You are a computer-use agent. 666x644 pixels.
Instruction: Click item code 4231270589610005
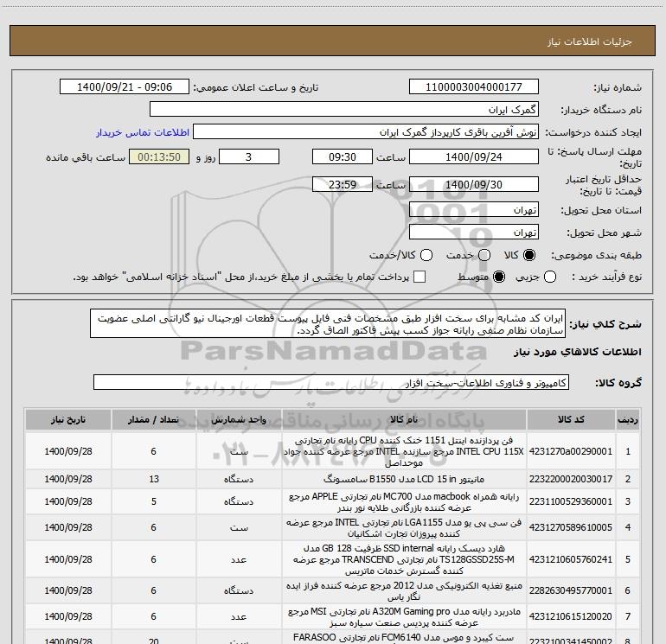571,527
